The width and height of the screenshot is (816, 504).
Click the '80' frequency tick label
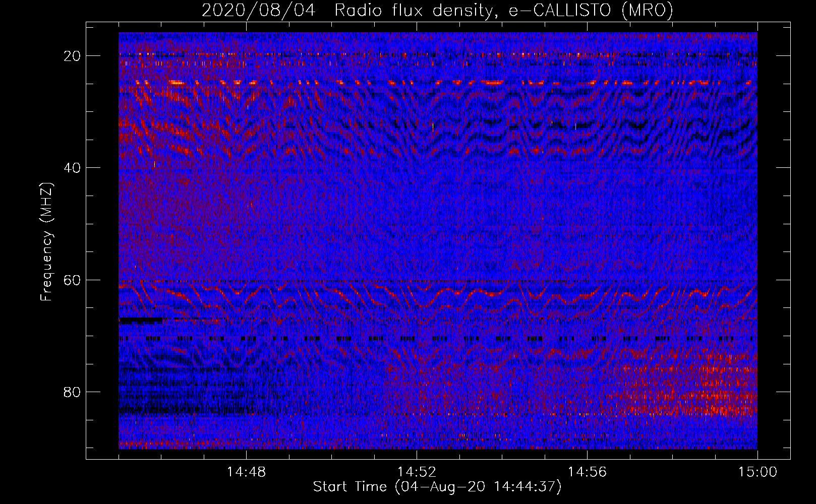[x=73, y=392]
